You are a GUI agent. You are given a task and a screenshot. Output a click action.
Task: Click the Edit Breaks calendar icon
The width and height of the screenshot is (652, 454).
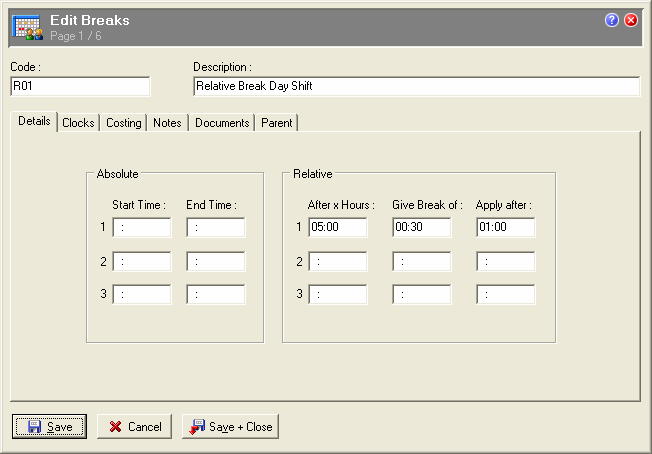25,27
